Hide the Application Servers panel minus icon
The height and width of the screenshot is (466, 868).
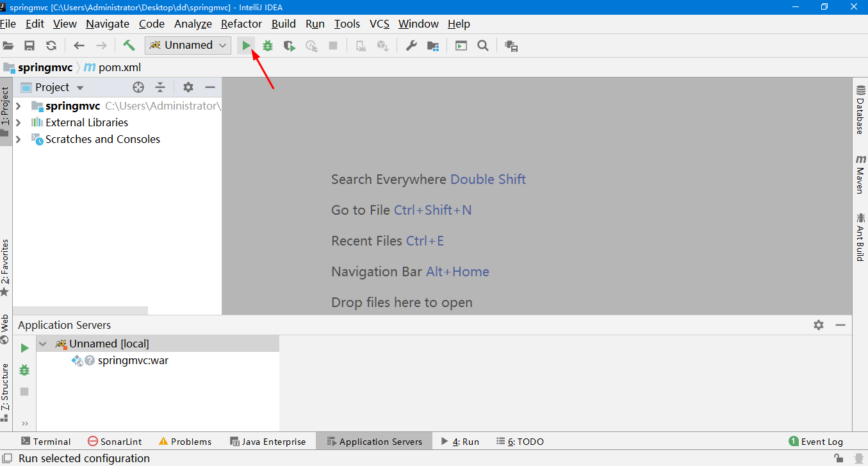pos(840,325)
